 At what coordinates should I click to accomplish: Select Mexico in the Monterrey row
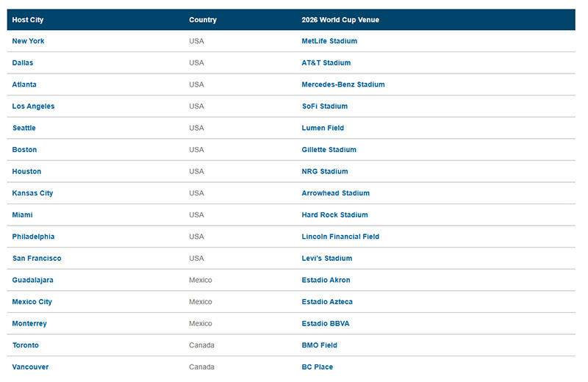pyautogui.click(x=200, y=323)
